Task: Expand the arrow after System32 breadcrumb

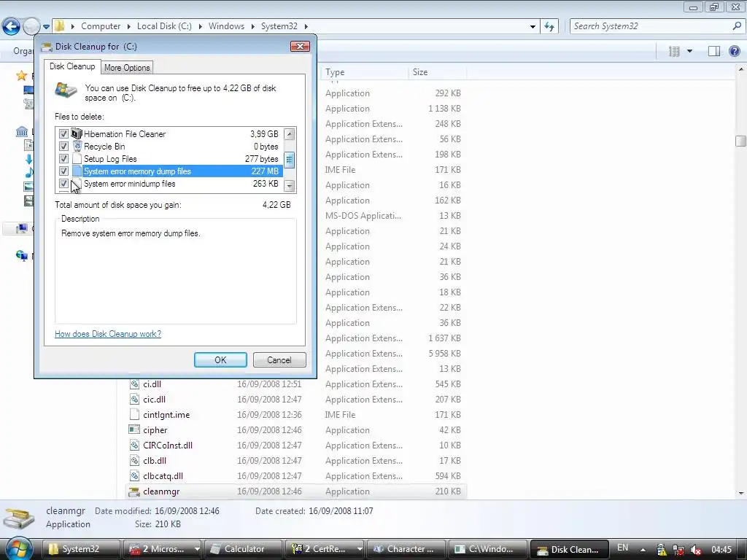Action: click(x=306, y=26)
